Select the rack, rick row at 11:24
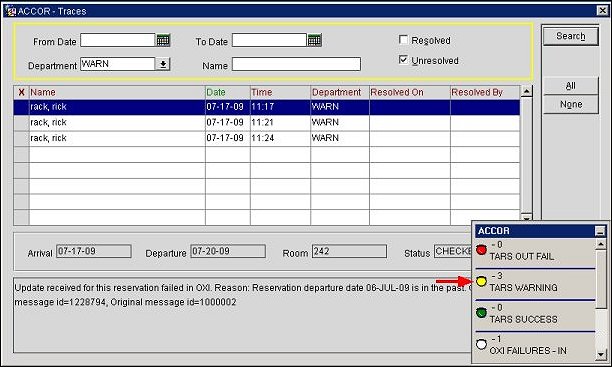The width and height of the screenshot is (612, 367). tap(267, 138)
